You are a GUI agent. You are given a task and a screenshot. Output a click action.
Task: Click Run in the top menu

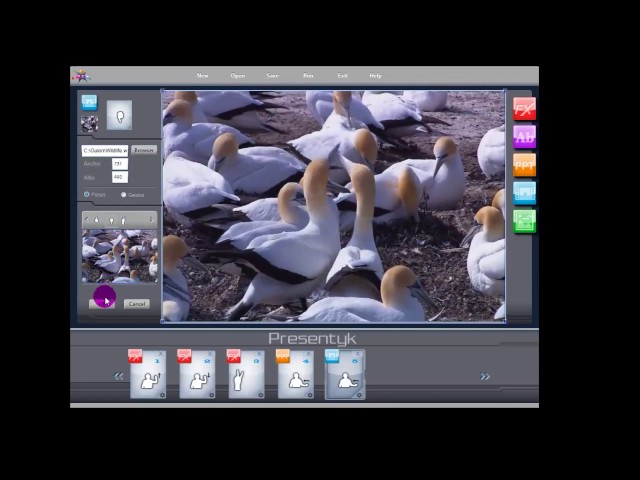tap(308, 76)
